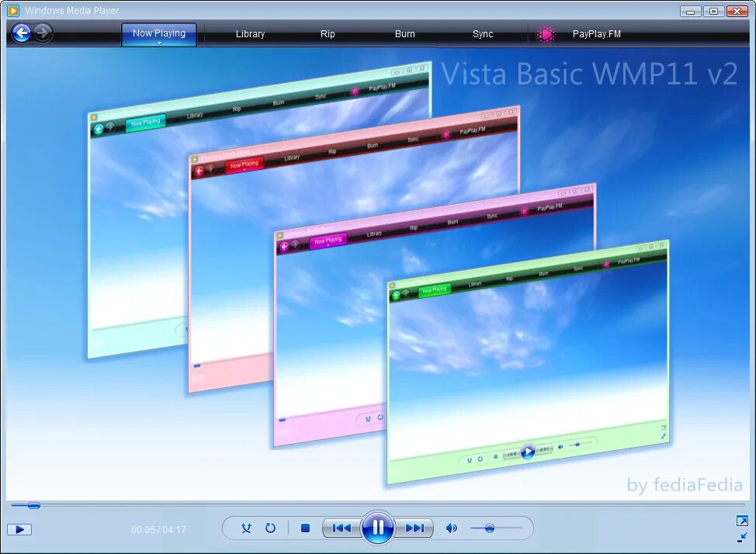The image size is (756, 554).
Task: Click the green preview window's play button
Action: 528,452
